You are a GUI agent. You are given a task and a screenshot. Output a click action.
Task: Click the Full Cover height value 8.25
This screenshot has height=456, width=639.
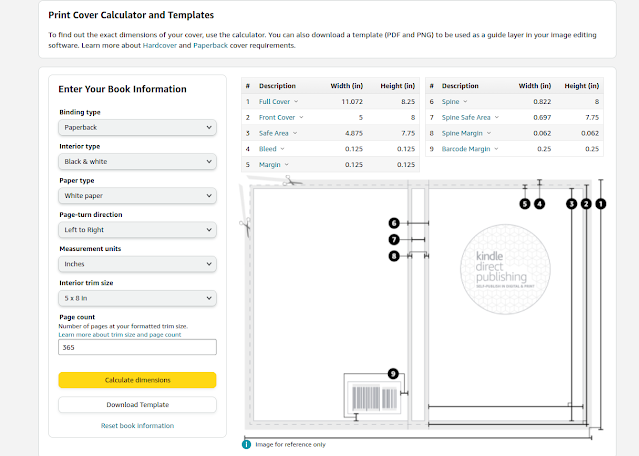[408, 101]
